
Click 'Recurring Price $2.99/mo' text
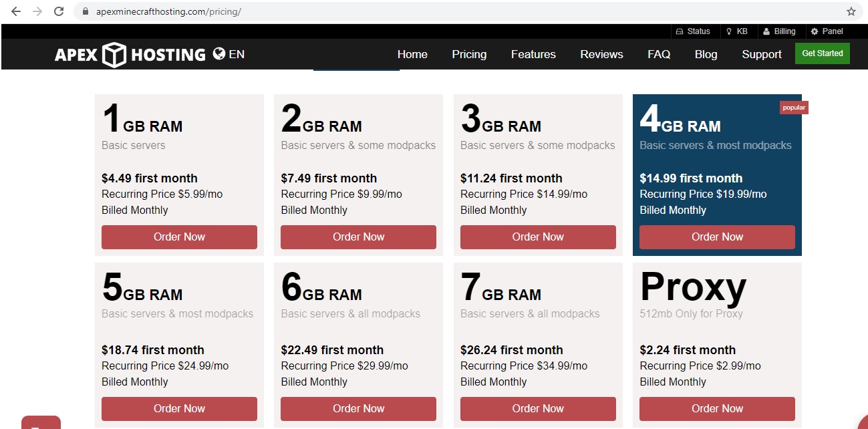point(700,366)
